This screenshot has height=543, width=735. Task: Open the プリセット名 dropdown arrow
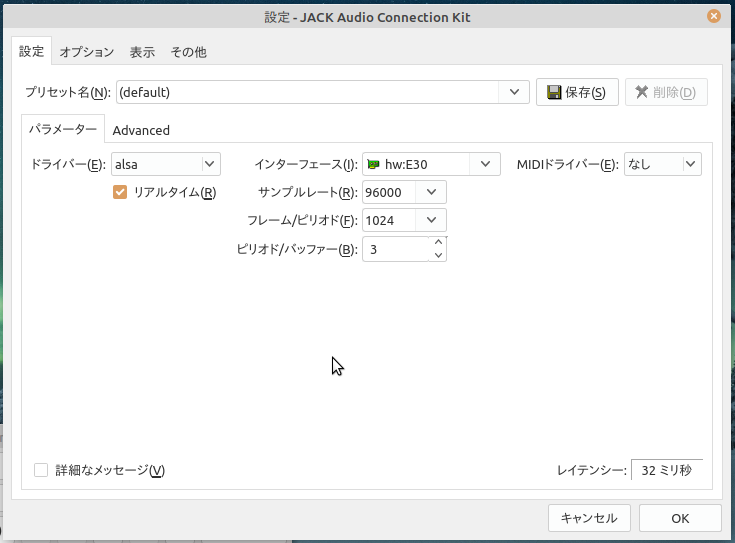(514, 92)
